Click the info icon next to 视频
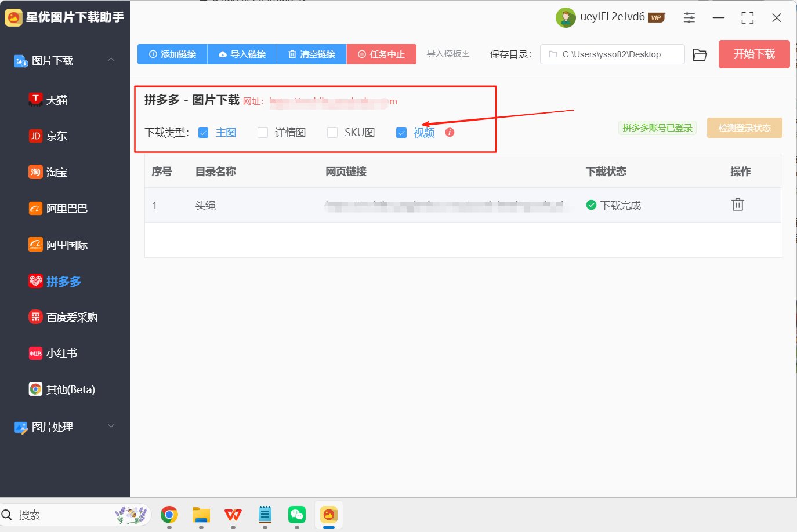797x532 pixels. point(450,132)
